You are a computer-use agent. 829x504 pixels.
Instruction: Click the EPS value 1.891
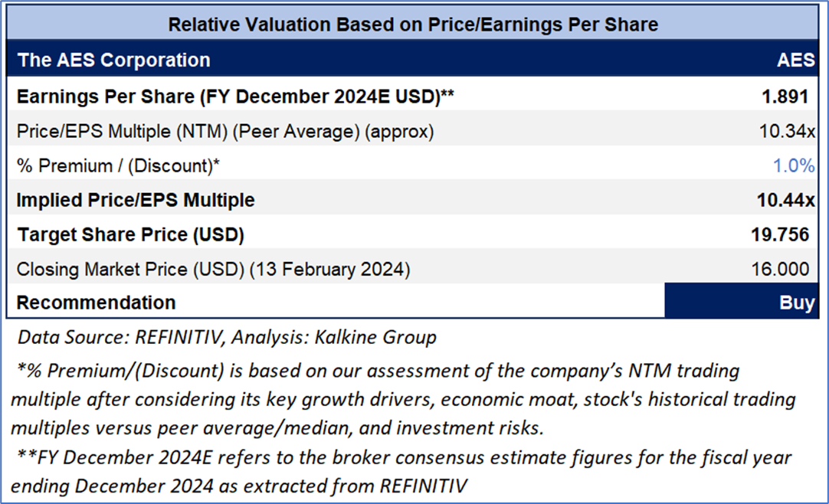[784, 97]
